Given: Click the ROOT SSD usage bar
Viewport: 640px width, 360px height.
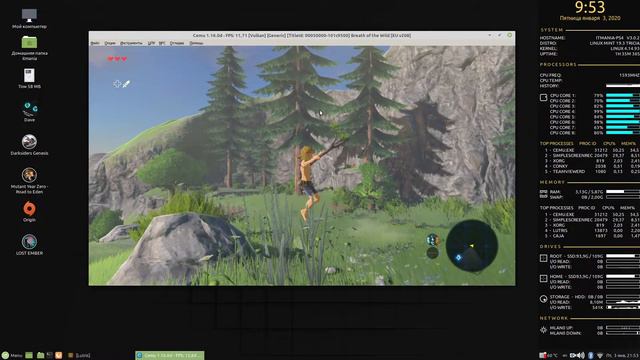Looking at the screenshot, I should [623, 256].
